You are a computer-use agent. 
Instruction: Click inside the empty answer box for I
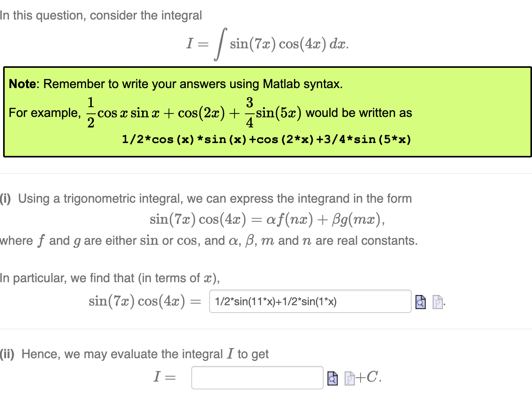(x=257, y=377)
